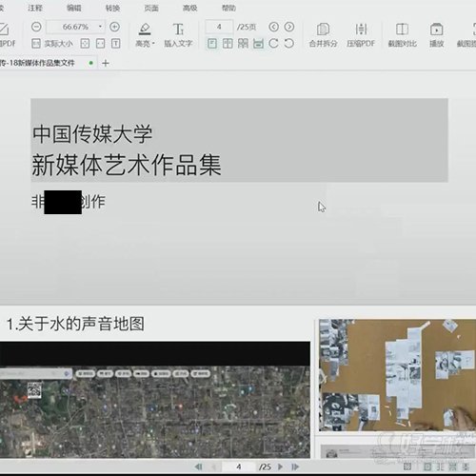476x476 pixels.
Task: Click the T-shaped fit icon in zoom group
Action: click(x=116, y=43)
